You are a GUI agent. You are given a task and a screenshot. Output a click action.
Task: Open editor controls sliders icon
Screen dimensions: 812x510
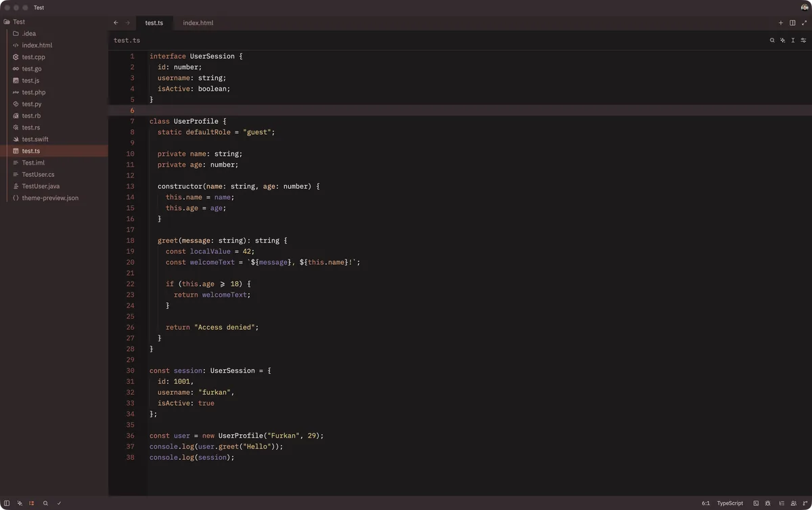coord(804,41)
